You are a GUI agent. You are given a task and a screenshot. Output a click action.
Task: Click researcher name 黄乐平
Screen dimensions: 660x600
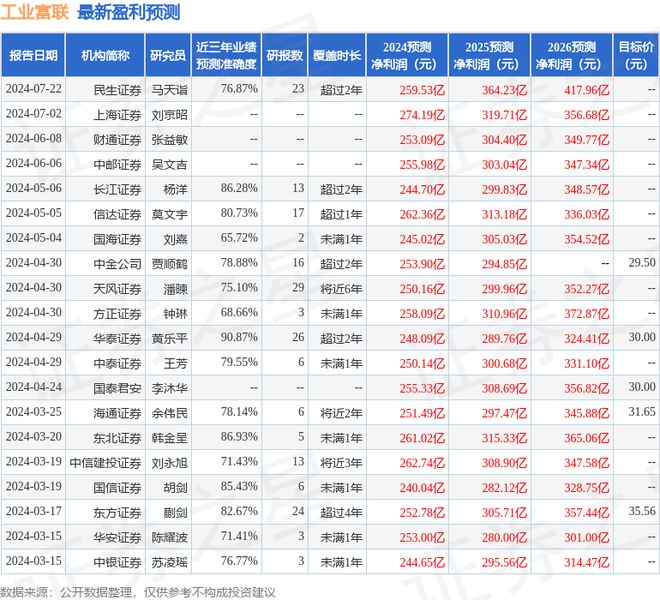(x=169, y=338)
